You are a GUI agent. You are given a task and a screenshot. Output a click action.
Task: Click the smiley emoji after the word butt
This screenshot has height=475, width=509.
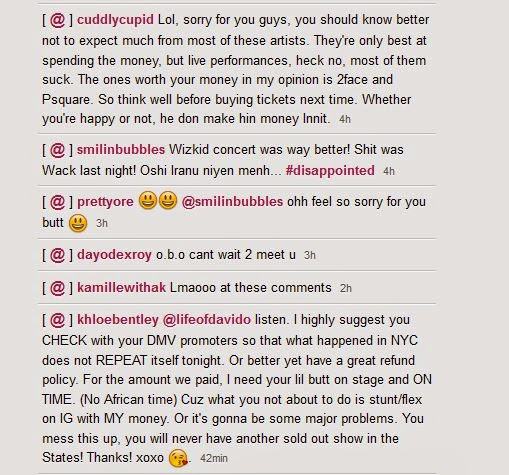[78, 223]
